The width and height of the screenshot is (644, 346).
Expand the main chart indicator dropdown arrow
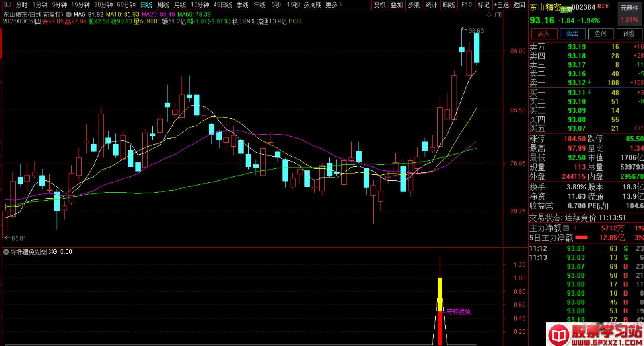coord(69,14)
